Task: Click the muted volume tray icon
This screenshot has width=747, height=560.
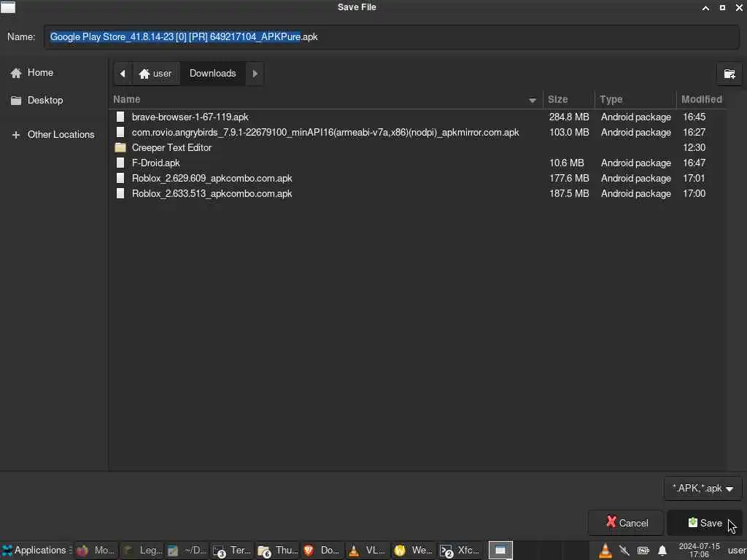Action: tap(624, 551)
